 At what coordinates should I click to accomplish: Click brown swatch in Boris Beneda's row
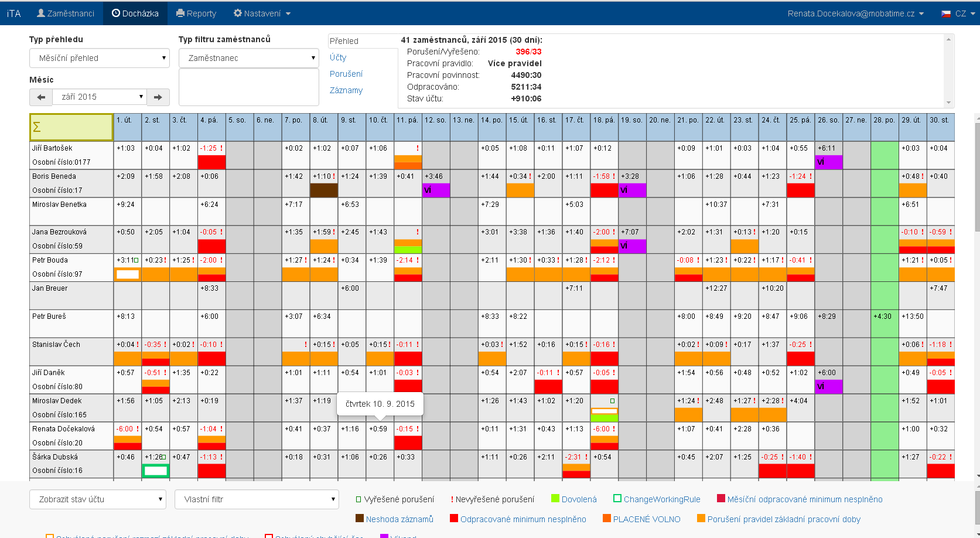coord(324,190)
